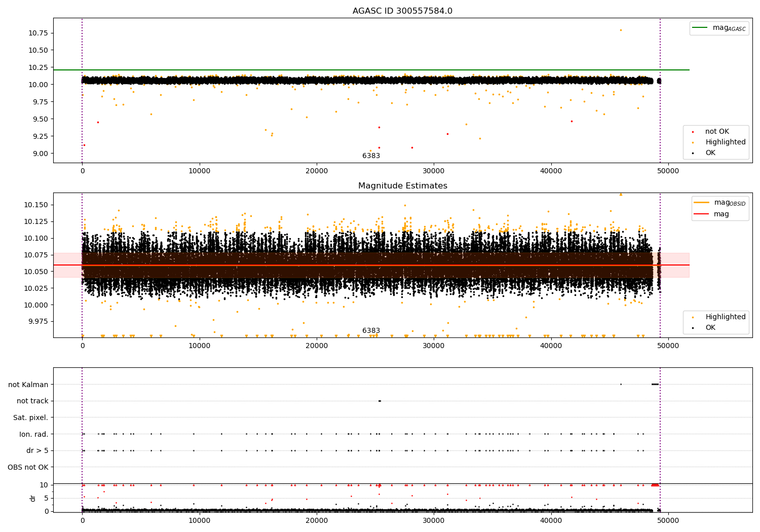Click tick value 10 on the dr axis

[44, 485]
